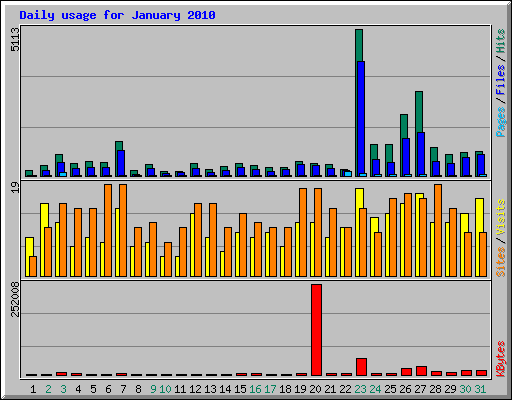This screenshot has width=512, height=400.
Task: Click day label '1' on the x-axis
Action: click(33, 389)
